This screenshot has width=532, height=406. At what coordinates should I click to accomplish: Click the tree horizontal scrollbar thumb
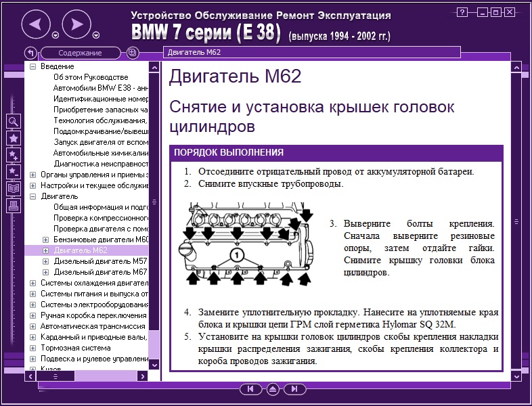(x=56, y=376)
